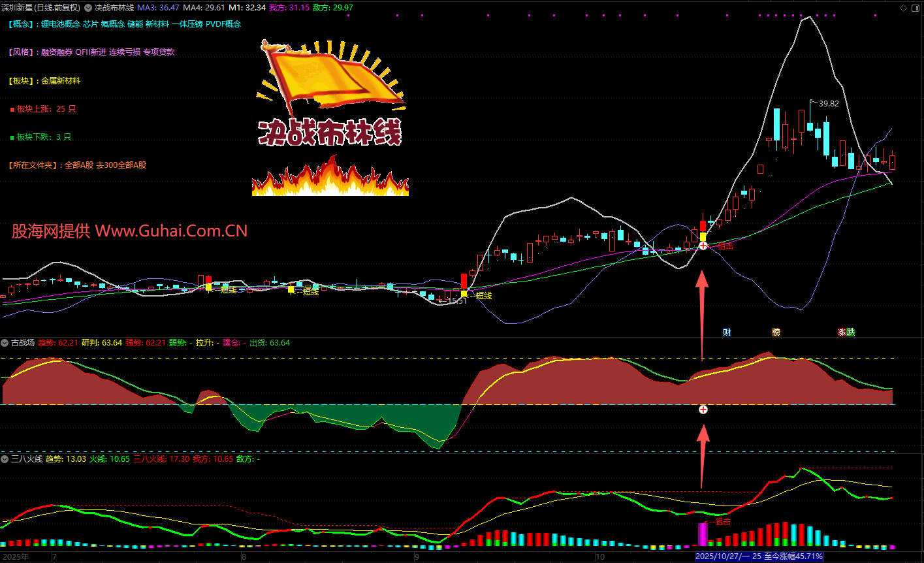The width and height of the screenshot is (924, 563).
Task: Click the golden flag logo image
Action: click(330, 75)
